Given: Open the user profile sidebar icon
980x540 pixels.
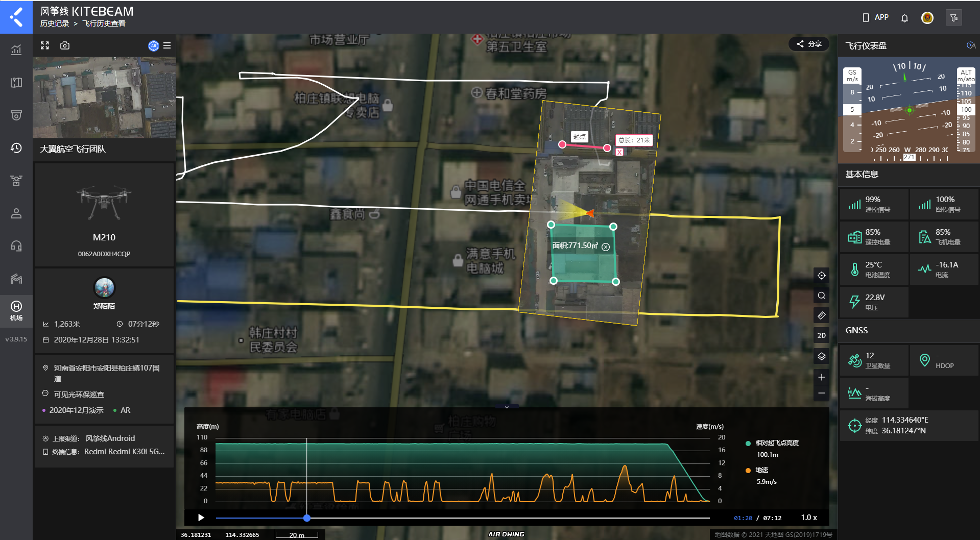Looking at the screenshot, I should tap(16, 213).
